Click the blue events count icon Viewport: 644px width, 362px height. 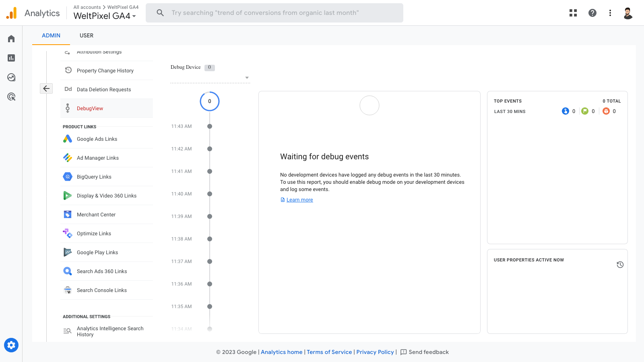[x=566, y=111]
